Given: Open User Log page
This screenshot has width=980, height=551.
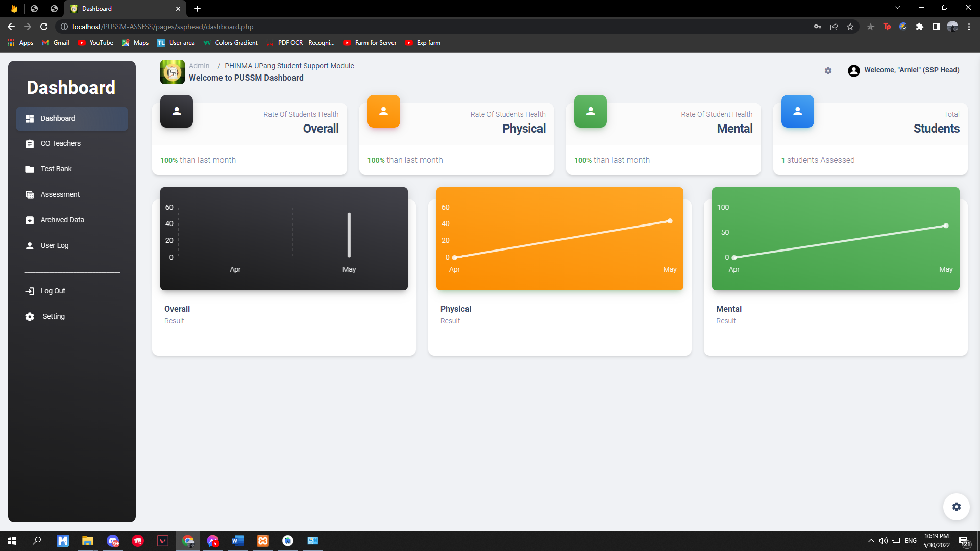Looking at the screenshot, I should coord(54,245).
